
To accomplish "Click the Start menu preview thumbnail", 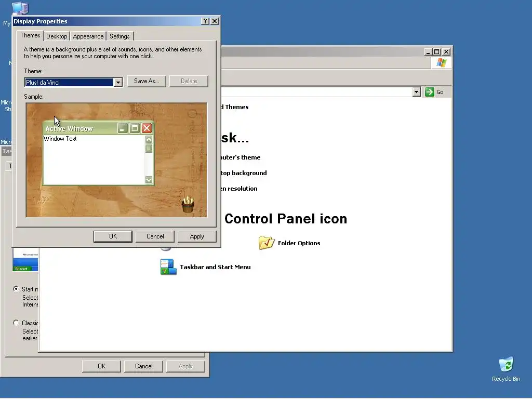I will [25, 260].
